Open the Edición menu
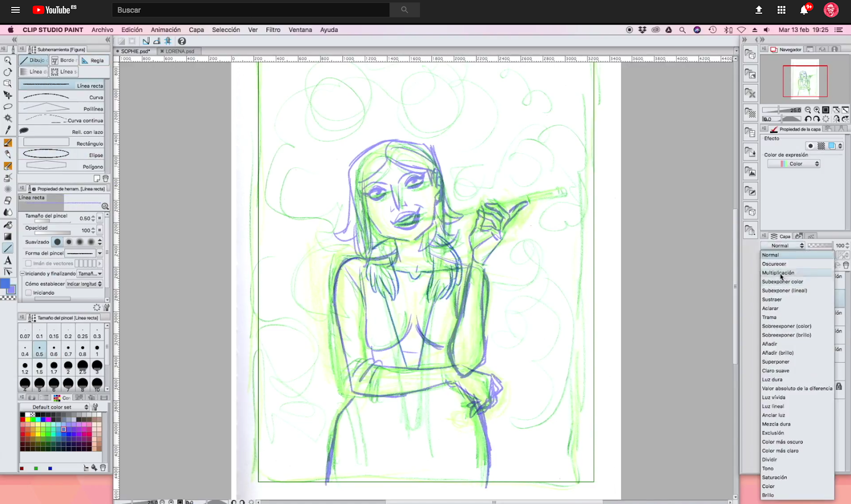Image resolution: width=851 pixels, height=504 pixels. click(132, 30)
